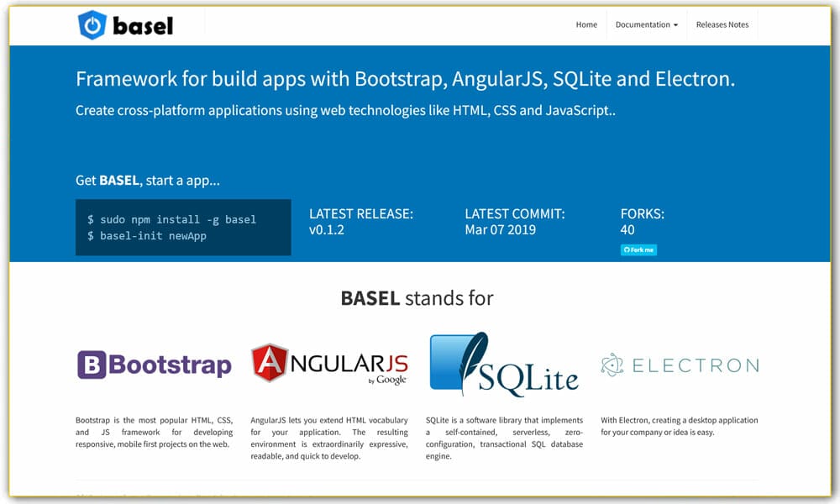Click the basel shield power logo icon
This screenshot has height=504, width=840.
tap(92, 25)
